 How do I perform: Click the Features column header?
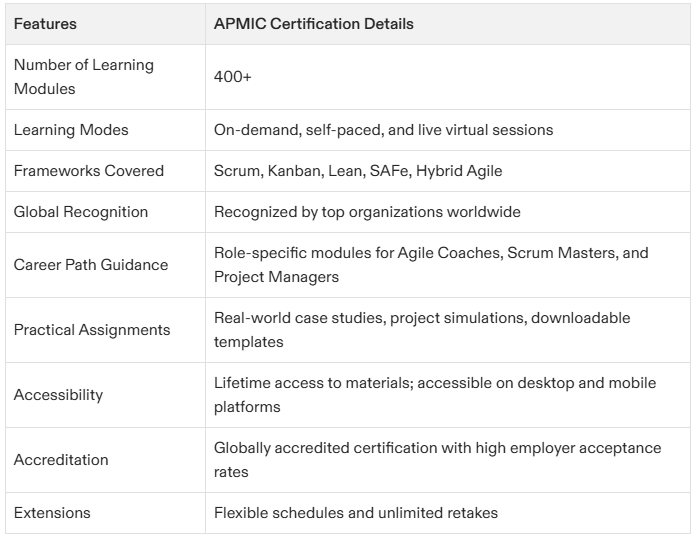(45, 24)
